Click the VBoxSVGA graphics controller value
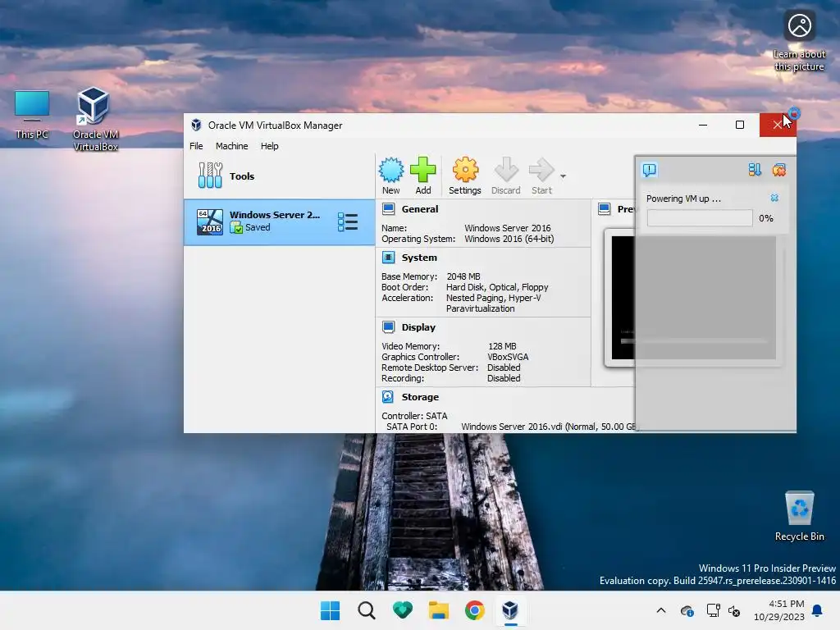Image resolution: width=840 pixels, height=630 pixels. [508, 357]
